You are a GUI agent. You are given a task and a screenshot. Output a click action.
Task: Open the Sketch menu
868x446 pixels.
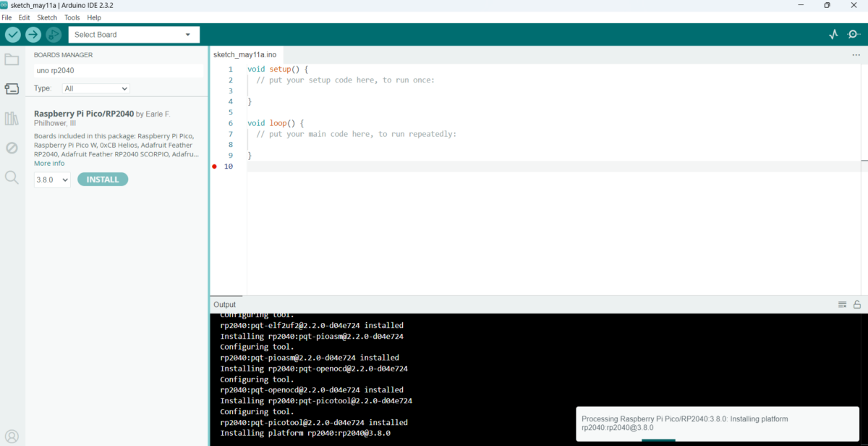(x=47, y=17)
